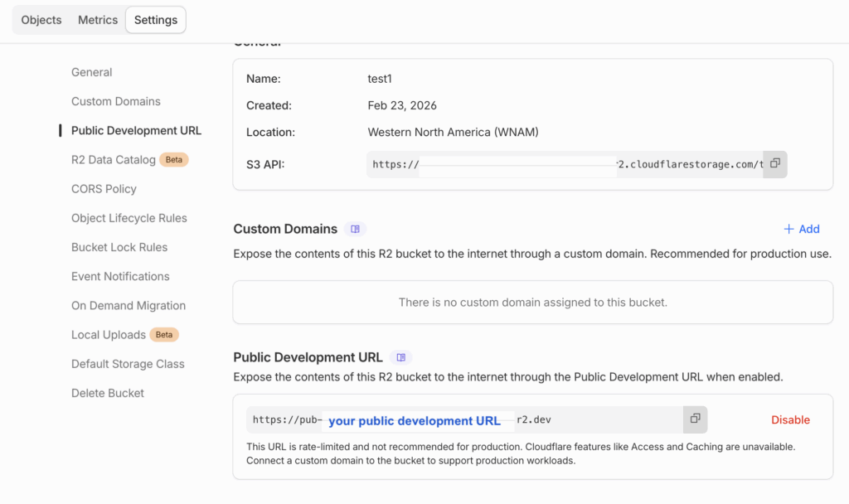849x504 pixels.
Task: Select the Settings tab
Action: 156,20
